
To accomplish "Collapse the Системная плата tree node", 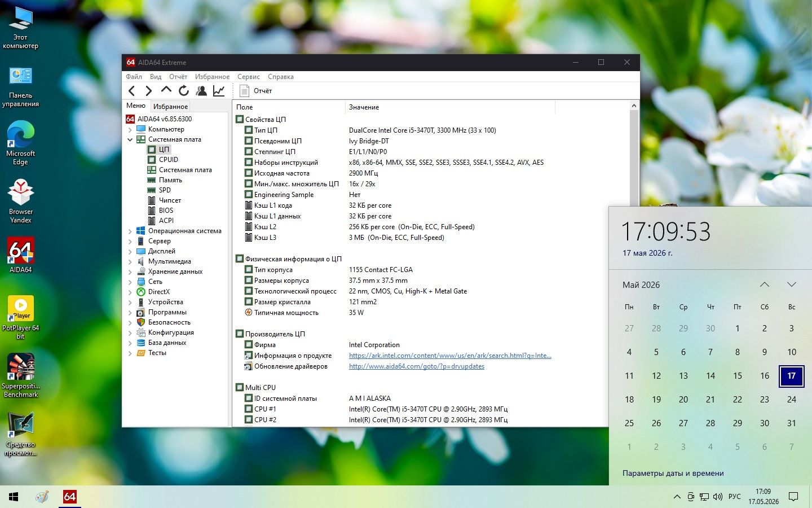I will pyautogui.click(x=130, y=140).
